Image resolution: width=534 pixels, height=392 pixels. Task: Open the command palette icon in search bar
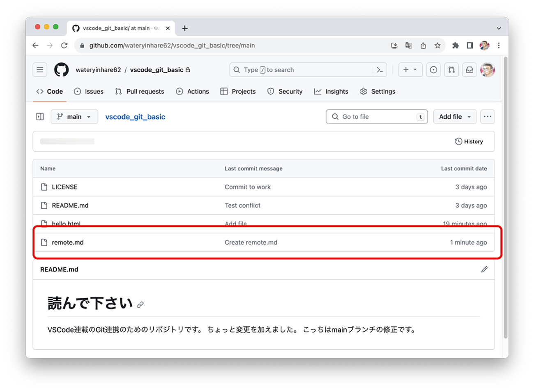380,70
